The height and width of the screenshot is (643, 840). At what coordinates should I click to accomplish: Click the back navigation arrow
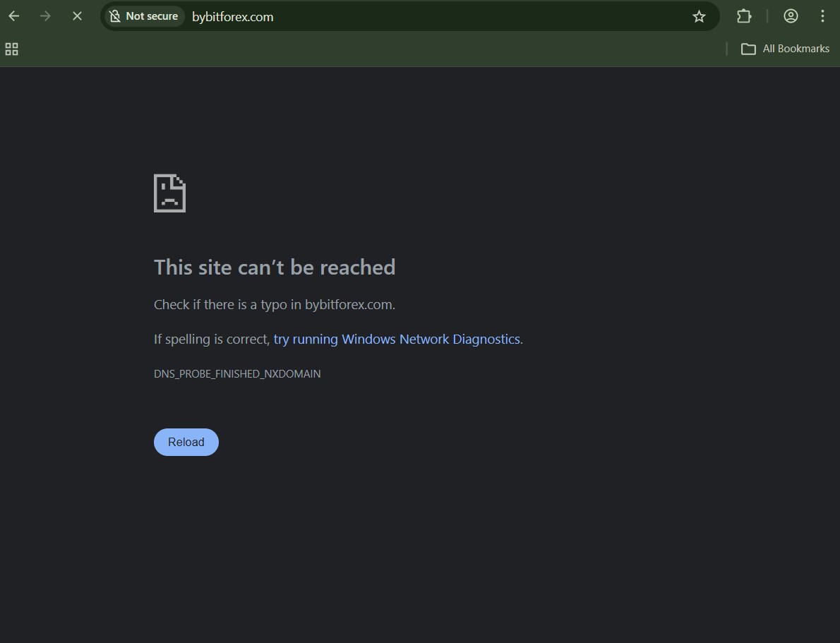14,16
